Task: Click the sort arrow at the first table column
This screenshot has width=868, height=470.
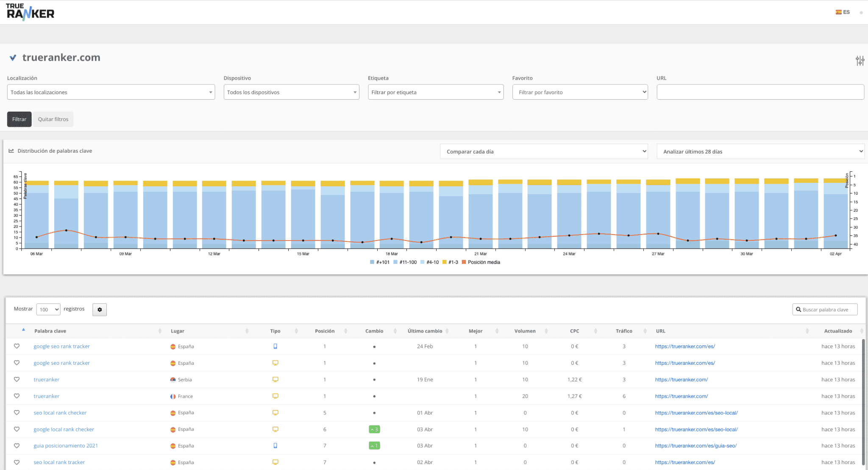Action: (x=23, y=330)
